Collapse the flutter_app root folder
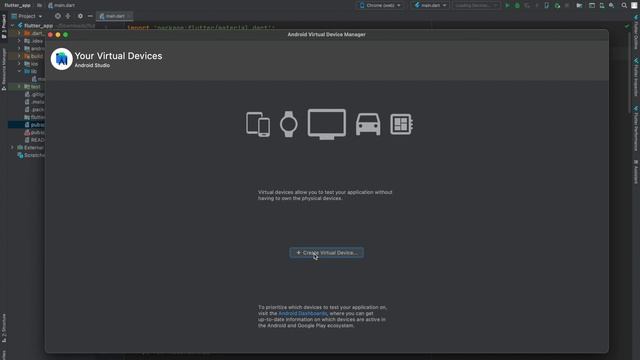640x360 pixels. point(13,25)
